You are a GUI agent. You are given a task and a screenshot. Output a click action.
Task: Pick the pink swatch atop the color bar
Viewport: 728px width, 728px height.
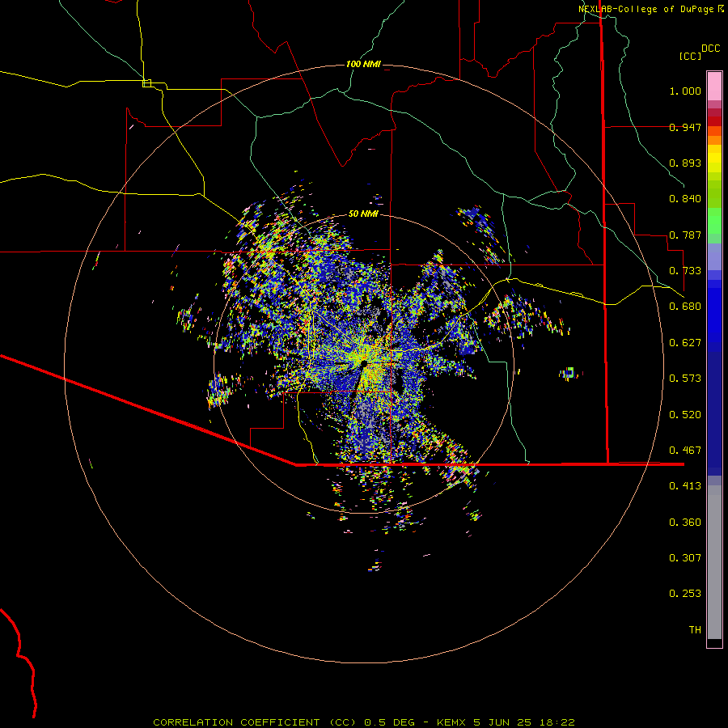click(x=714, y=87)
